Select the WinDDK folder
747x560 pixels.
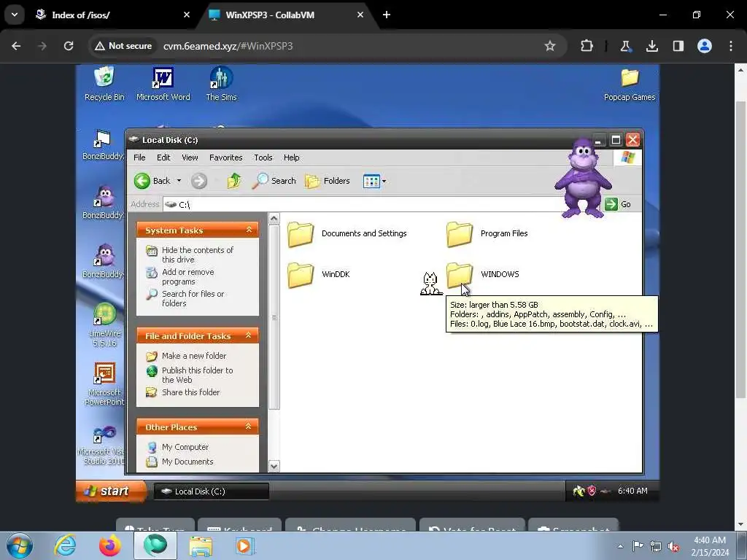[319, 274]
